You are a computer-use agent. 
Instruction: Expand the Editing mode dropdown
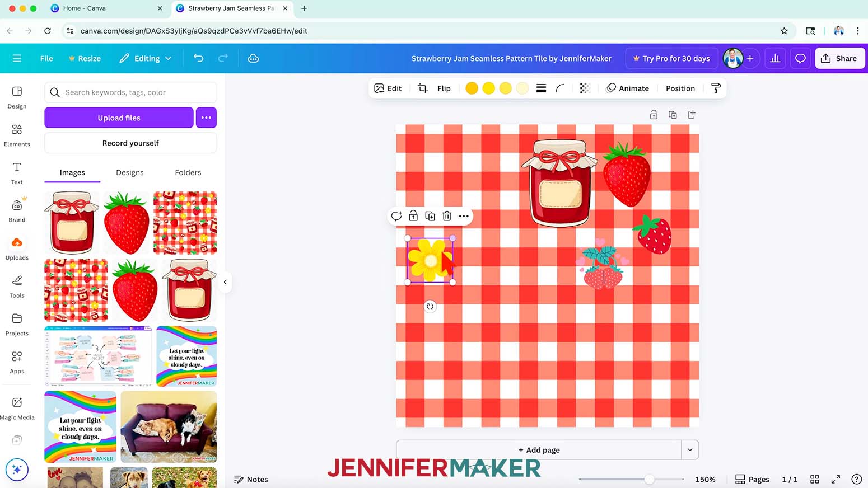tap(145, 58)
